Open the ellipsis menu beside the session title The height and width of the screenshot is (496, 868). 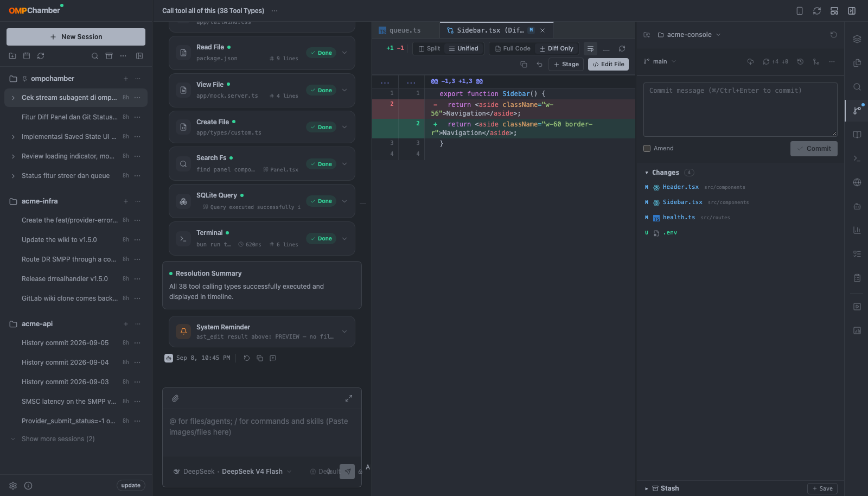click(x=275, y=11)
